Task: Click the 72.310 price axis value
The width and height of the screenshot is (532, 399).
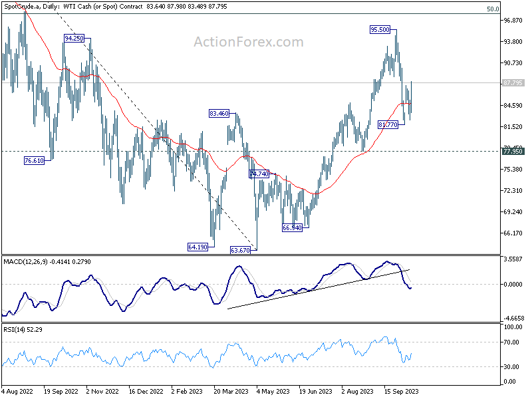Action: 513,191
